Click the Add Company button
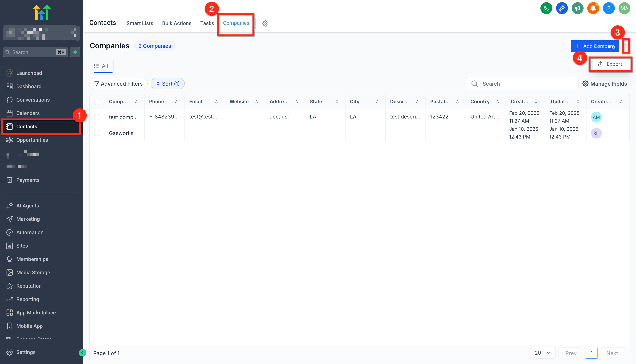This screenshot has width=636, height=364. [x=595, y=46]
